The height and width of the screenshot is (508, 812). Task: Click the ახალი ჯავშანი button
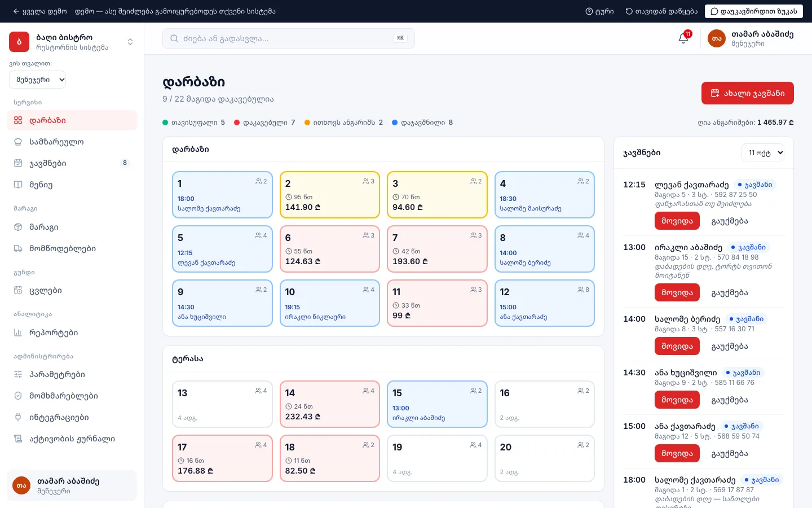pos(748,93)
